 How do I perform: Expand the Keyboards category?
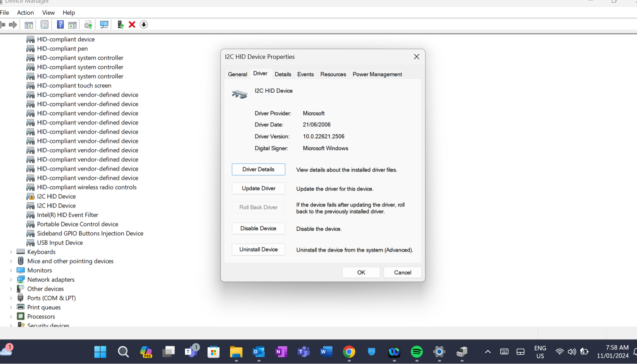pyautogui.click(x=11, y=252)
